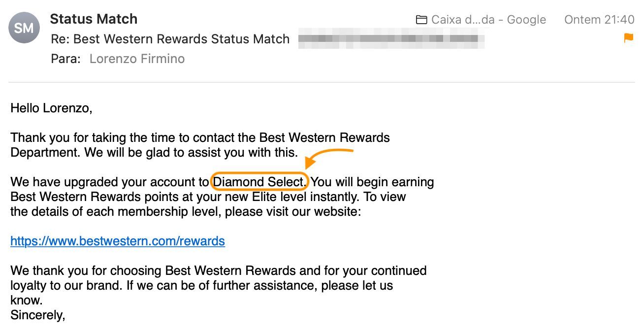Select recipient Lorenzo Firmino
644x335 pixels.
[137, 59]
